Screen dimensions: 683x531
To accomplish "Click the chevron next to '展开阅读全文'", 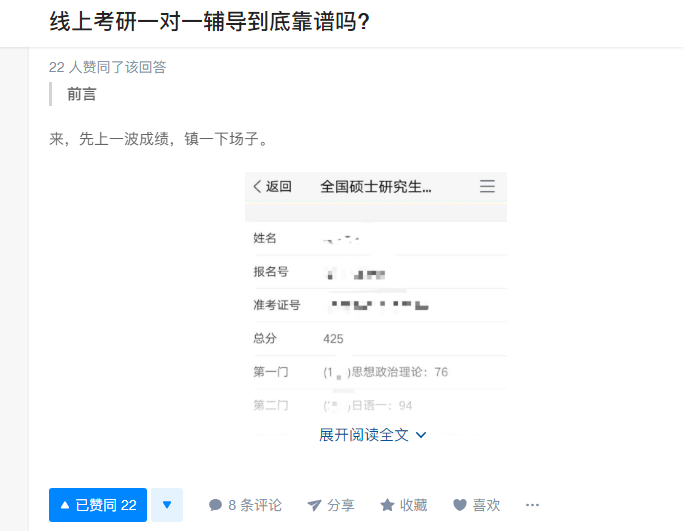I will pyautogui.click(x=421, y=435).
